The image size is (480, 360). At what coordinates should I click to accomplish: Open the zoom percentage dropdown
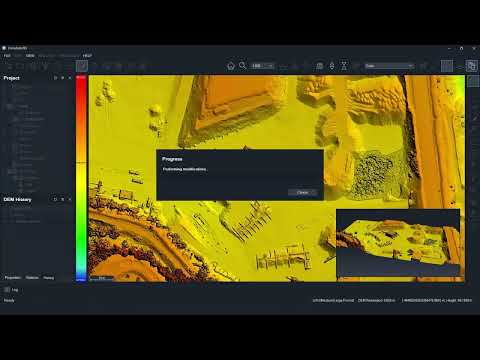262,66
